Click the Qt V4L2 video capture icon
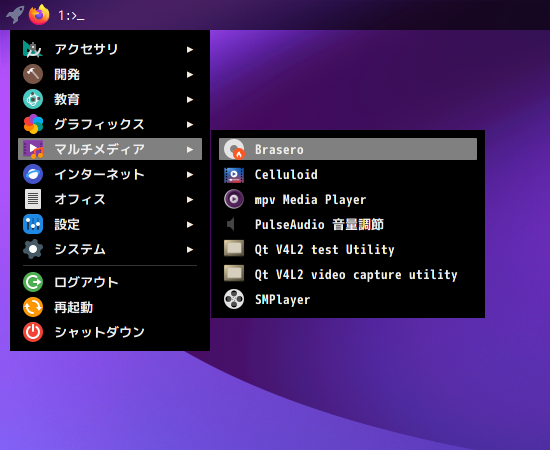The height and width of the screenshot is (450, 550). click(234, 274)
